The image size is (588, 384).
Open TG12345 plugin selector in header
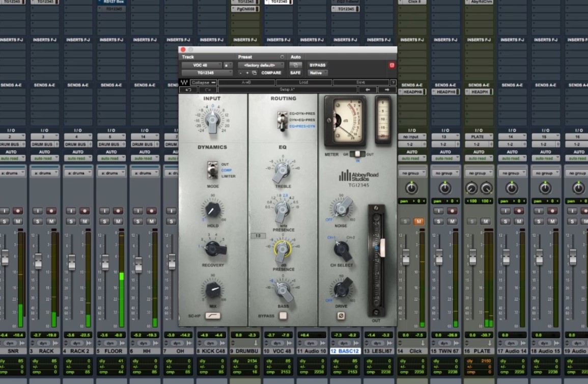pyautogui.click(x=207, y=73)
